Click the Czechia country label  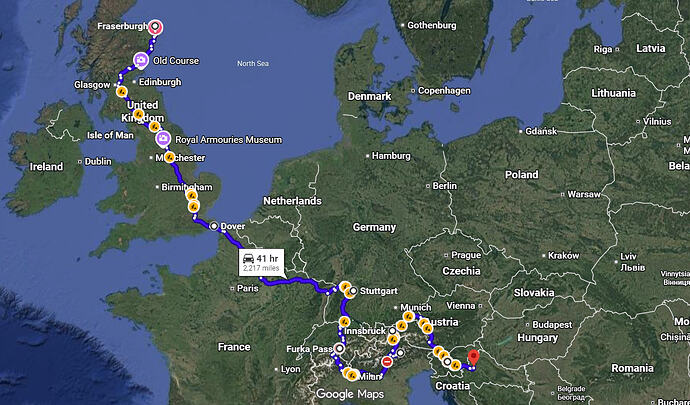pos(461,271)
